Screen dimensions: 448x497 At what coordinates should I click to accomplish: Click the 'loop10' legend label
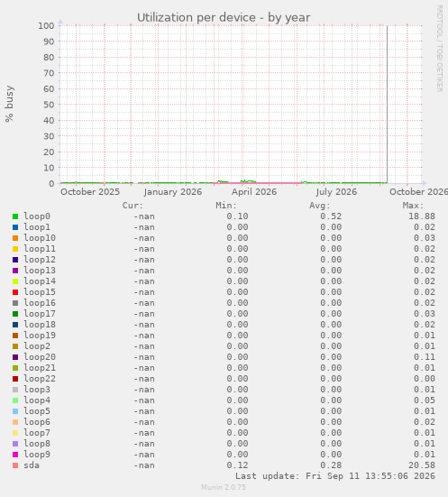[x=40, y=238]
